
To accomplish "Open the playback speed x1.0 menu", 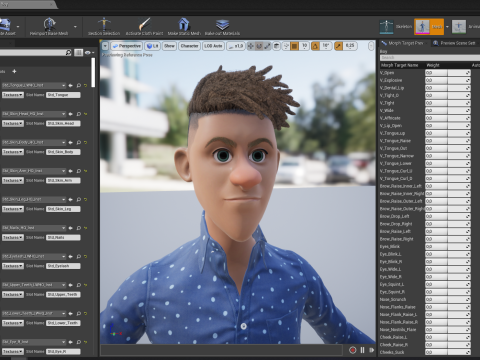I will coord(236,46).
